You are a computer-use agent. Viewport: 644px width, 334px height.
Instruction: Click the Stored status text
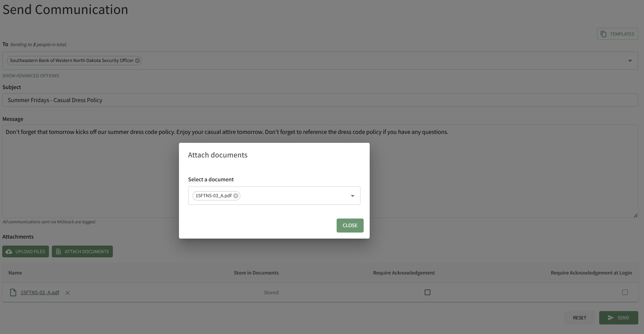[271, 292]
